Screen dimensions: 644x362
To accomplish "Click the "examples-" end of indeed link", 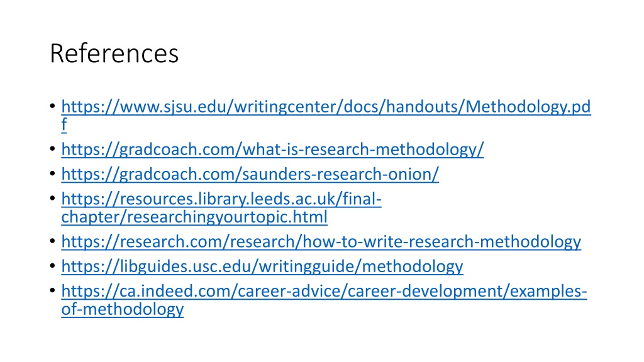I will coord(548,291).
